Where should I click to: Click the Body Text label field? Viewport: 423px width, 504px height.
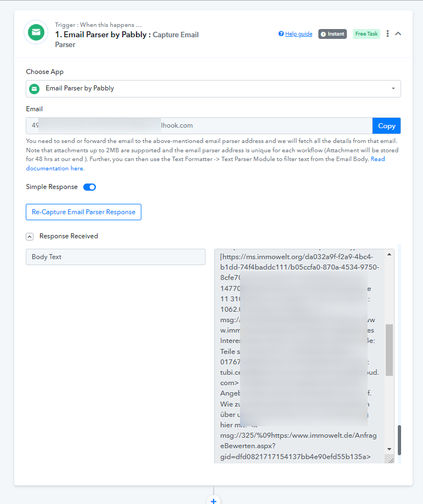[116, 257]
